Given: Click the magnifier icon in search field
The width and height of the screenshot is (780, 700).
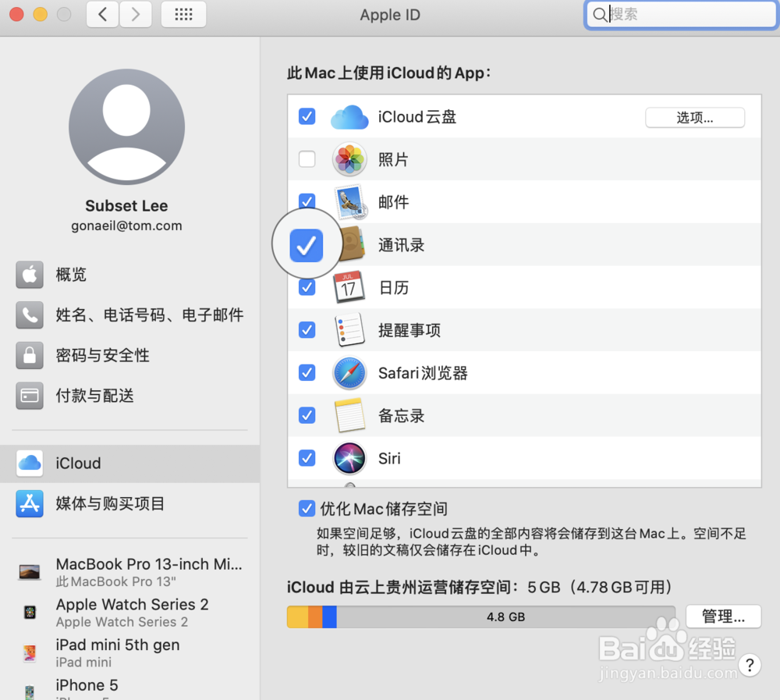Looking at the screenshot, I should pyautogui.click(x=600, y=15).
